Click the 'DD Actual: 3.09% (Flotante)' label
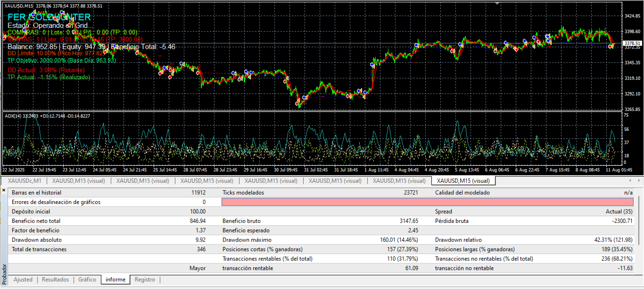 (46, 70)
